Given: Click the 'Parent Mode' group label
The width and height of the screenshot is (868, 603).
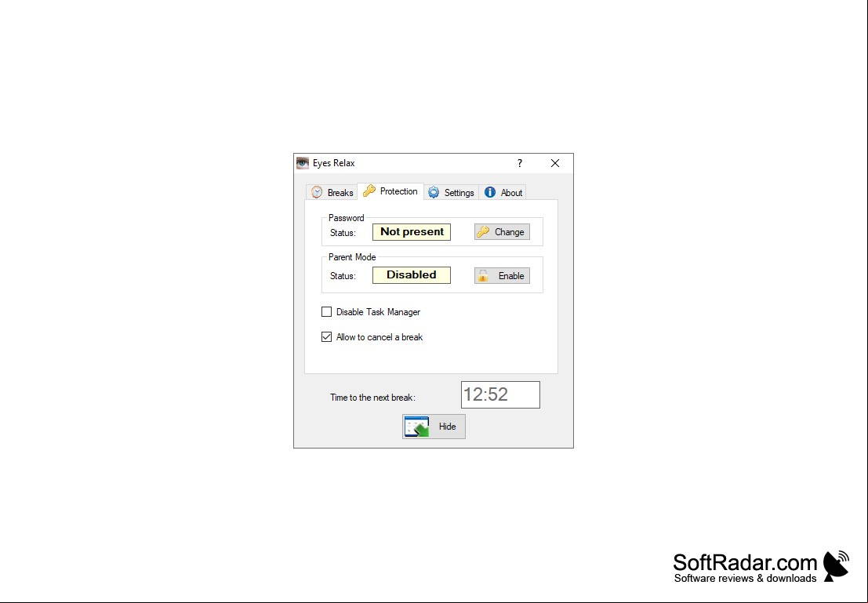Looking at the screenshot, I should [352, 257].
